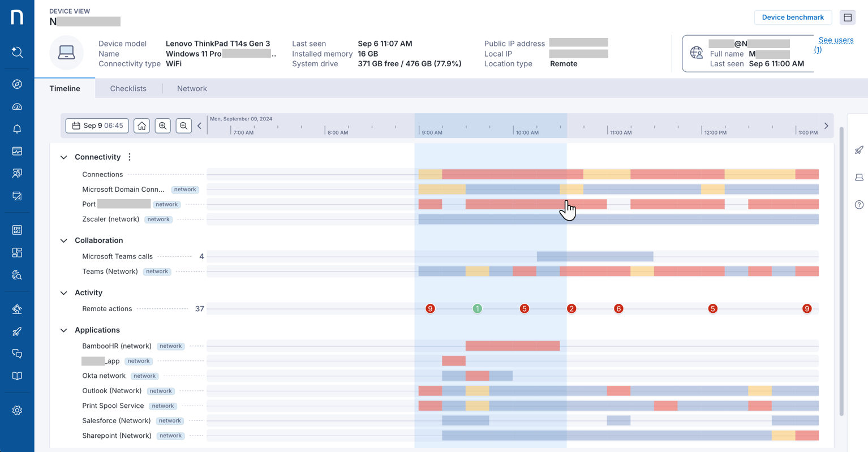The width and height of the screenshot is (868, 452).
Task: Toggle the panel layout icon top right
Action: click(847, 18)
